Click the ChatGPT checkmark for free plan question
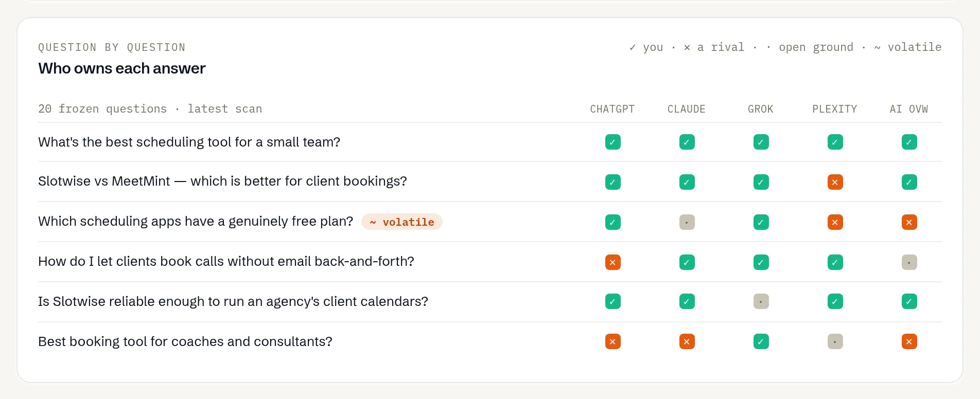 pyautogui.click(x=612, y=222)
